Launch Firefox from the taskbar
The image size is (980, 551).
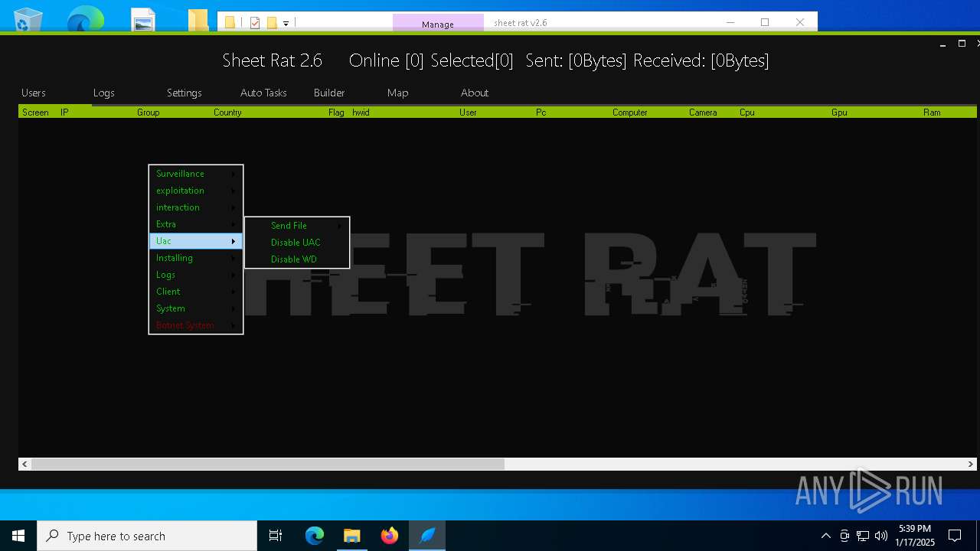(390, 536)
